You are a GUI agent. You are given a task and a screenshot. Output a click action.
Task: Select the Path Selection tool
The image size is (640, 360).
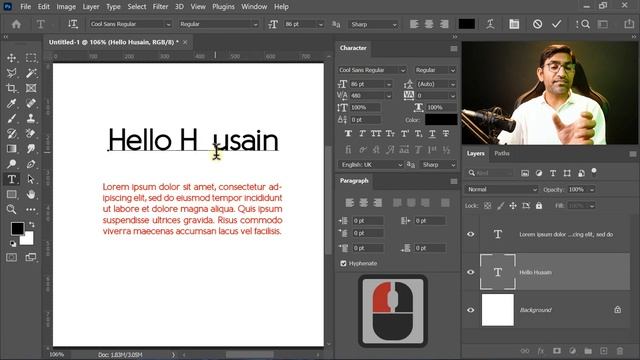(31, 179)
